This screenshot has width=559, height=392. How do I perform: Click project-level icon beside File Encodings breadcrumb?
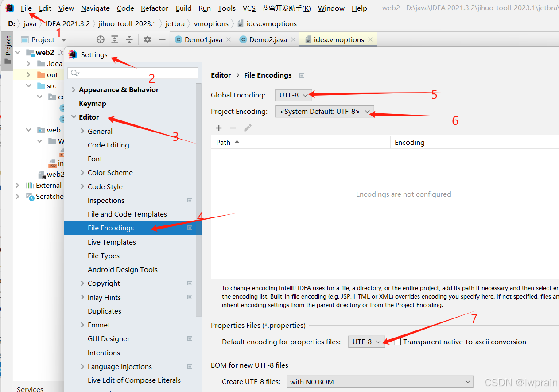pyautogui.click(x=302, y=75)
